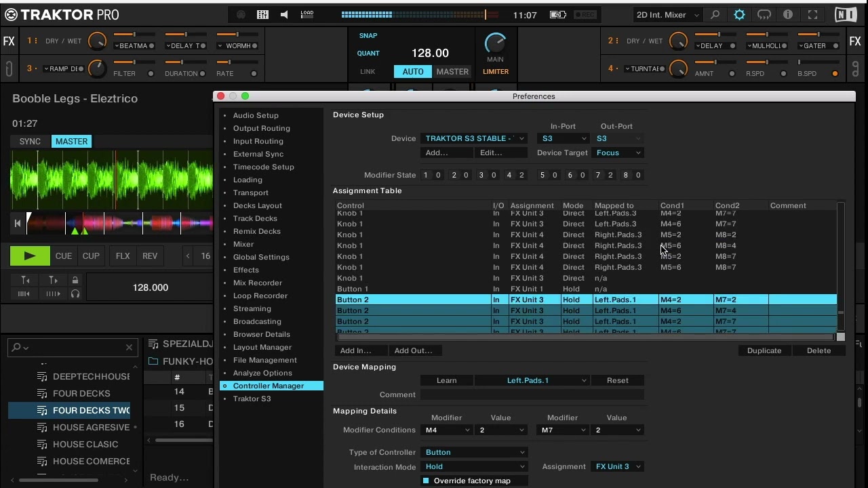The height and width of the screenshot is (488, 868).
Task: Click the Add... device button
Action: [x=446, y=152]
